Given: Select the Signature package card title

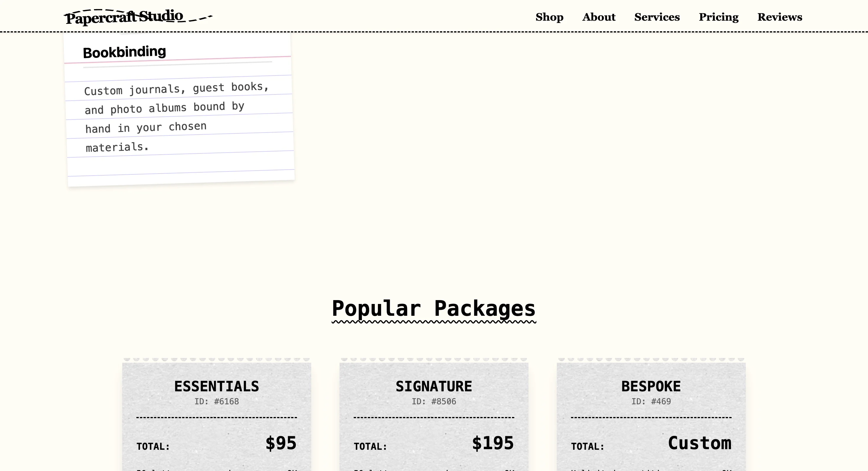Looking at the screenshot, I should [434, 386].
